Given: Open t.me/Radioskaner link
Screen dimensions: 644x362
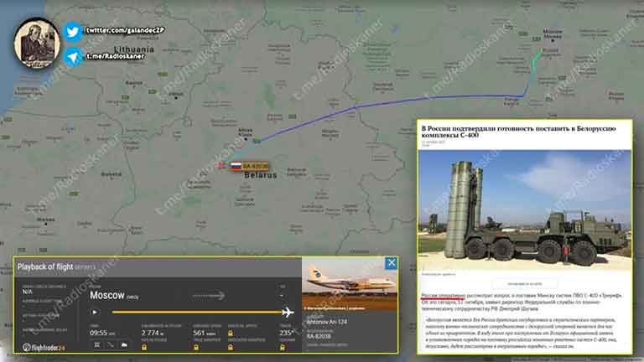Looking at the screenshot, I should tap(116, 56).
